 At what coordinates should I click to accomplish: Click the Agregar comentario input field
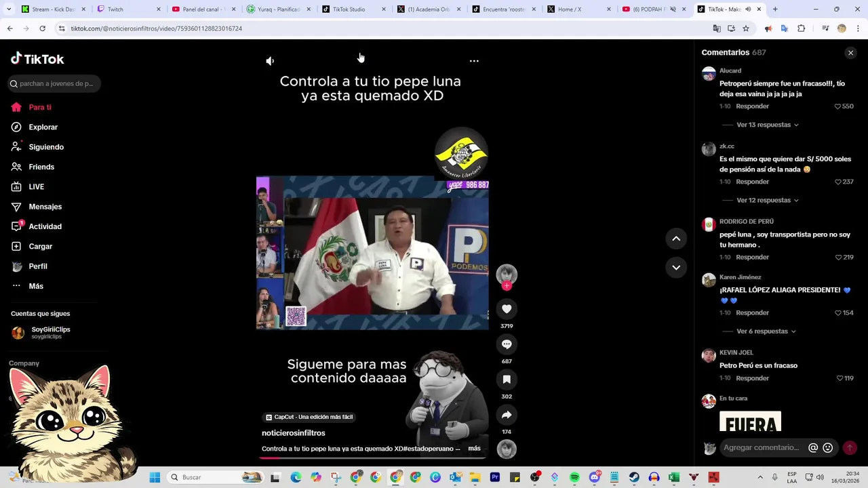pos(762,447)
